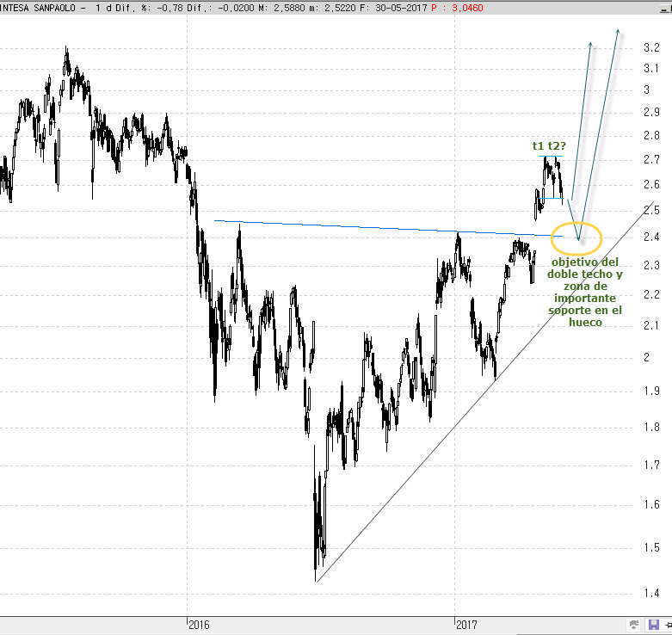
Task: Click the 1.7 price axis label
Action: 651,465
